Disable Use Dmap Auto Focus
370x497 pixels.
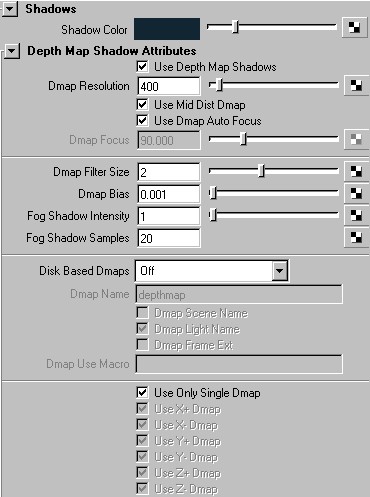click(142, 120)
